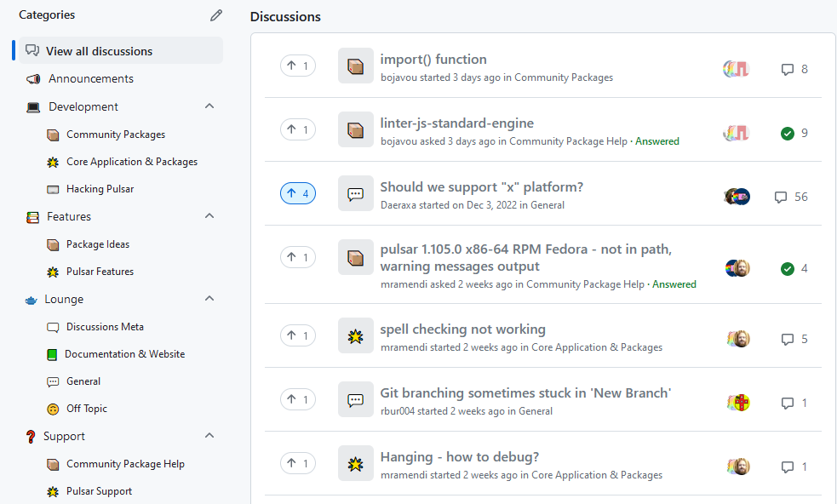Image resolution: width=837 pixels, height=504 pixels.
Task: Click speech bubble icon beside Git branching discussion
Action: pyautogui.click(x=356, y=399)
